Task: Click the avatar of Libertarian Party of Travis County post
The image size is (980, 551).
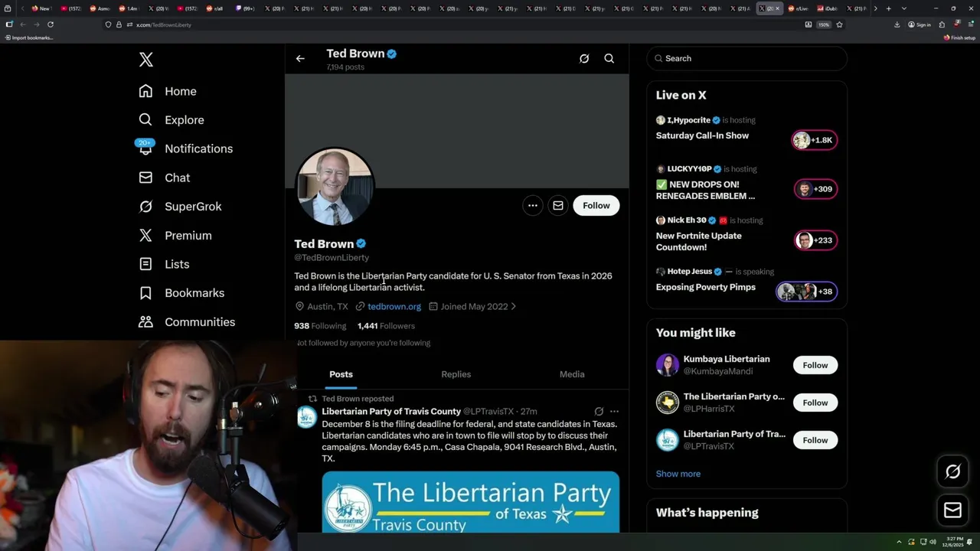Action: coord(307,417)
